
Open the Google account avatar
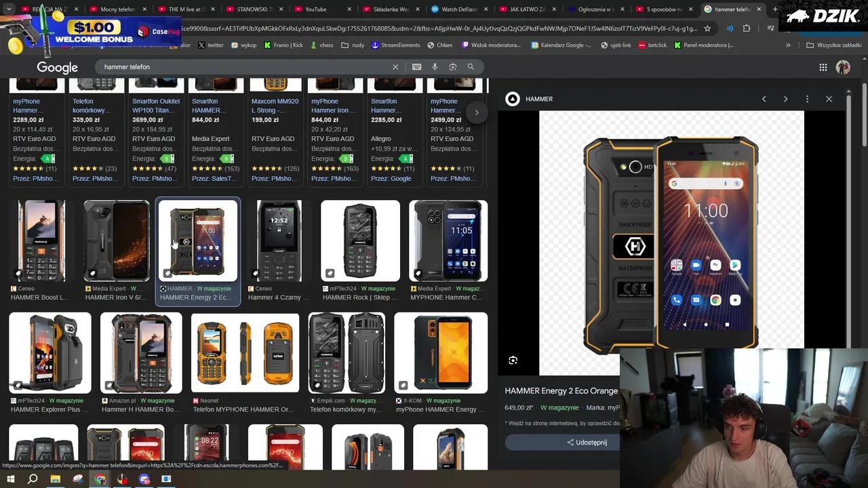[x=843, y=67]
